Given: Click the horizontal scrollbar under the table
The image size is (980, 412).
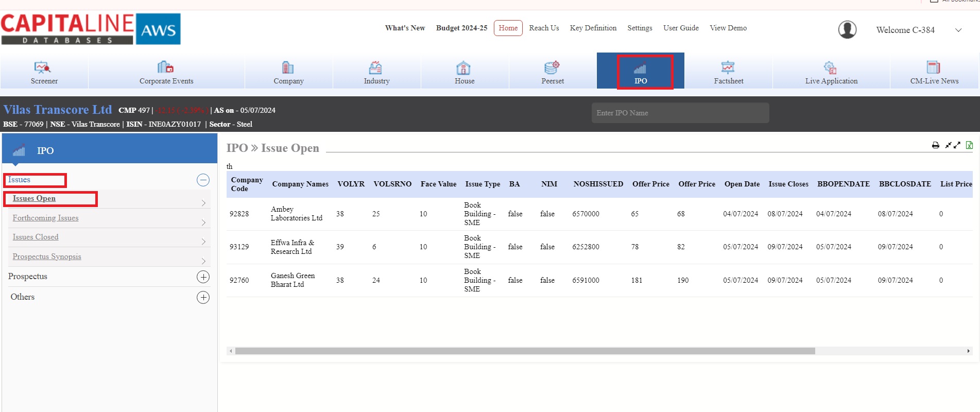Looking at the screenshot, I should [x=524, y=351].
